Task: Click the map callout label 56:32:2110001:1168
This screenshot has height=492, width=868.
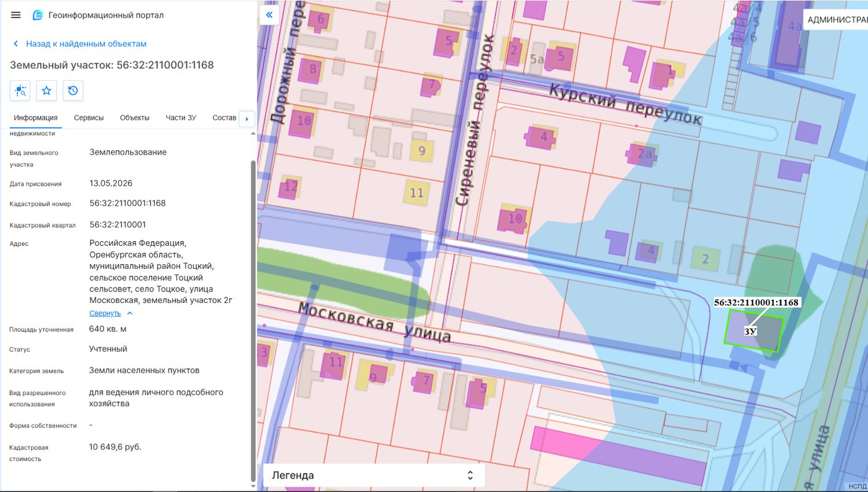Action: click(x=756, y=302)
